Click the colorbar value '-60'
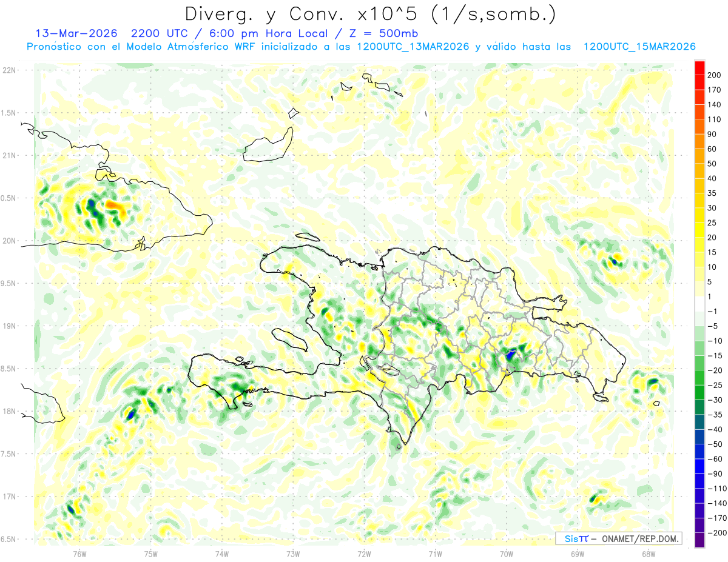 pos(716,459)
